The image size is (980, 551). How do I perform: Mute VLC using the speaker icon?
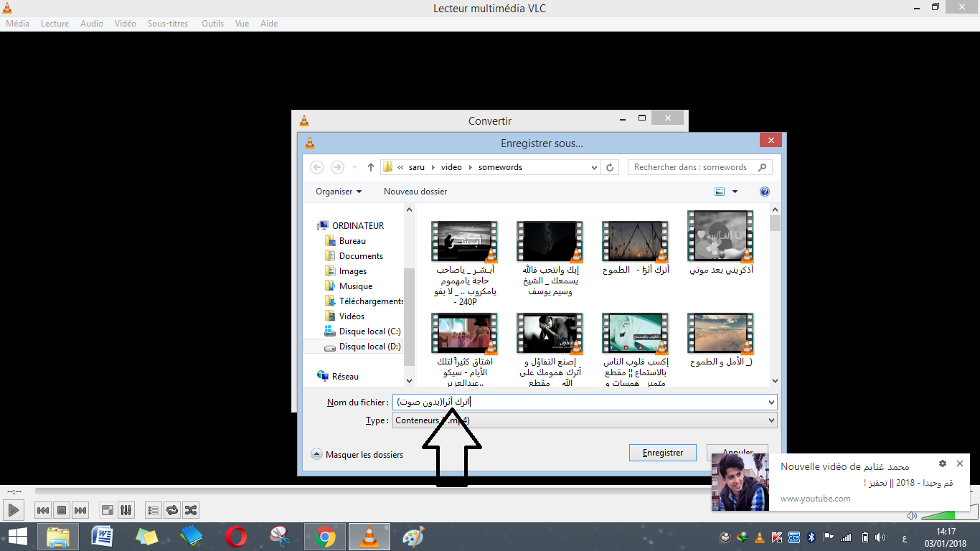click(x=912, y=515)
